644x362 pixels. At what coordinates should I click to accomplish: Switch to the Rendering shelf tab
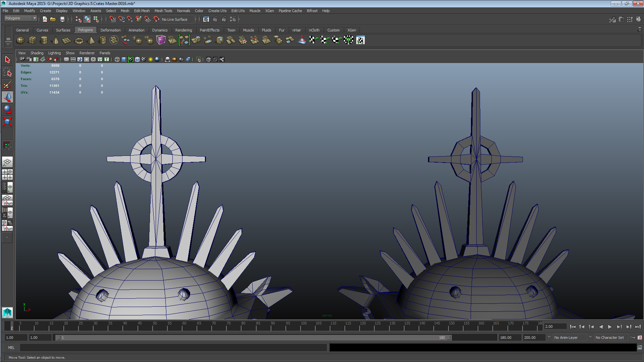coord(183,30)
